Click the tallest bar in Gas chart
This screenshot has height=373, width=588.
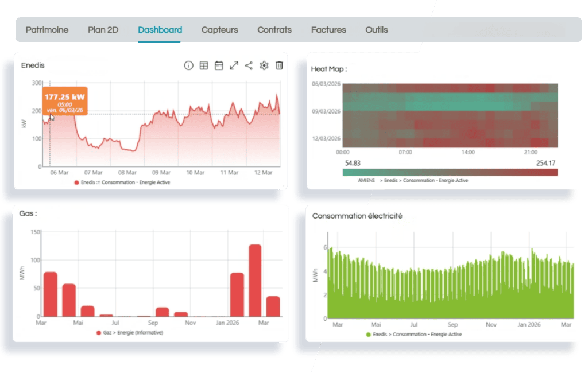click(x=255, y=281)
